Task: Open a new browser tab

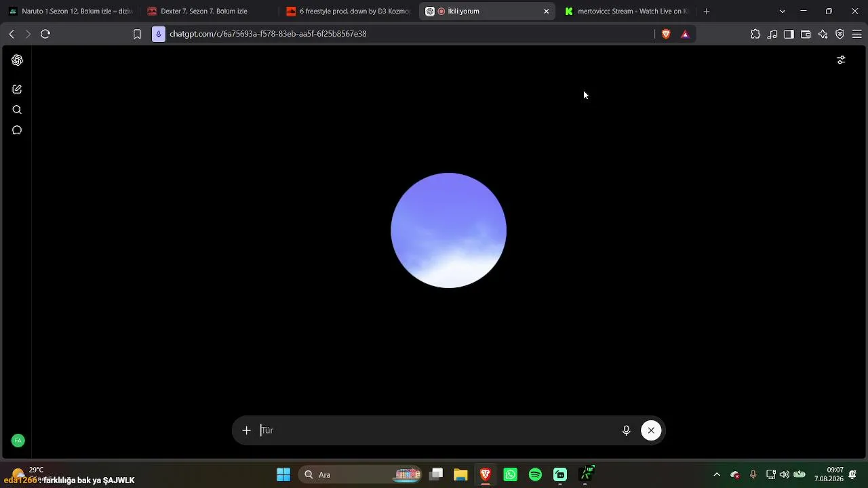Action: coord(706,12)
